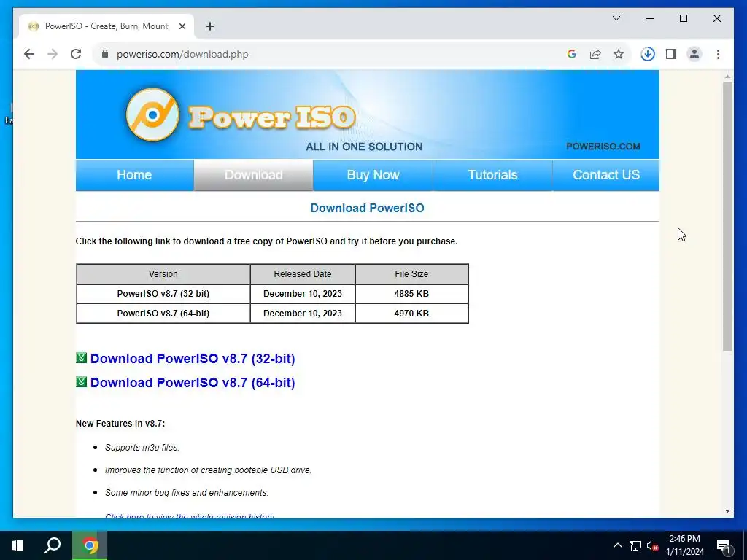Open the browser side panel

point(671,54)
